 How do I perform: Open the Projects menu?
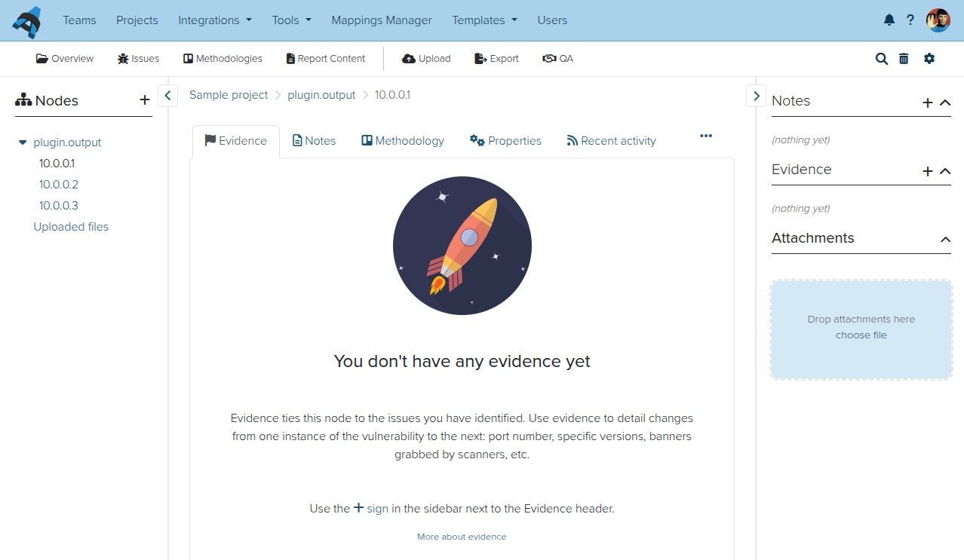[x=137, y=20]
